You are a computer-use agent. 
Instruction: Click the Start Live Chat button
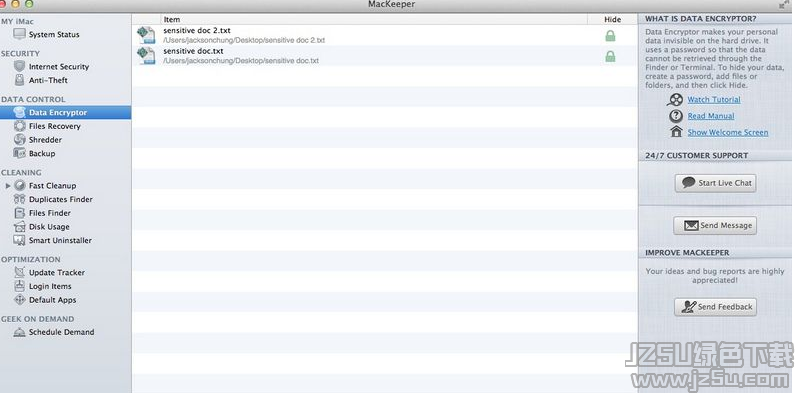tap(715, 183)
